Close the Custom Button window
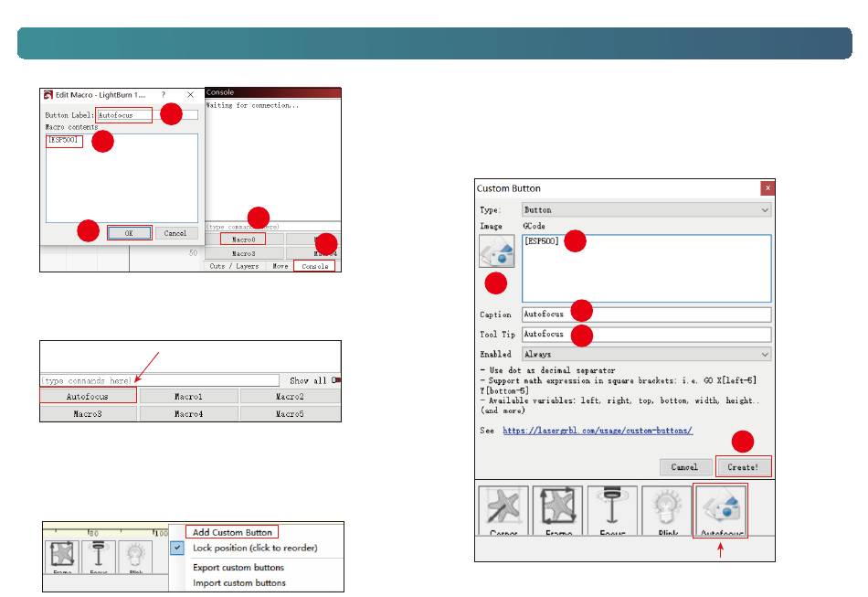Viewport: 868px width, 597px height. coord(767,188)
